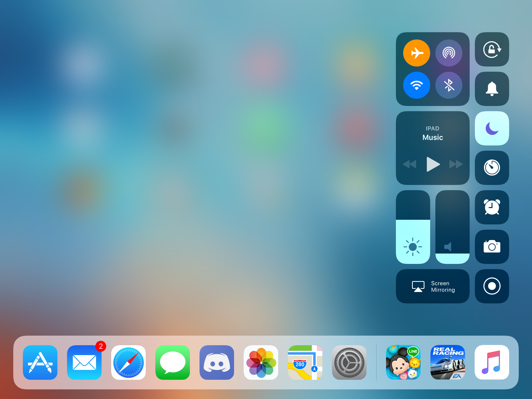Open the Settings app
This screenshot has width=532, height=399.
click(349, 362)
